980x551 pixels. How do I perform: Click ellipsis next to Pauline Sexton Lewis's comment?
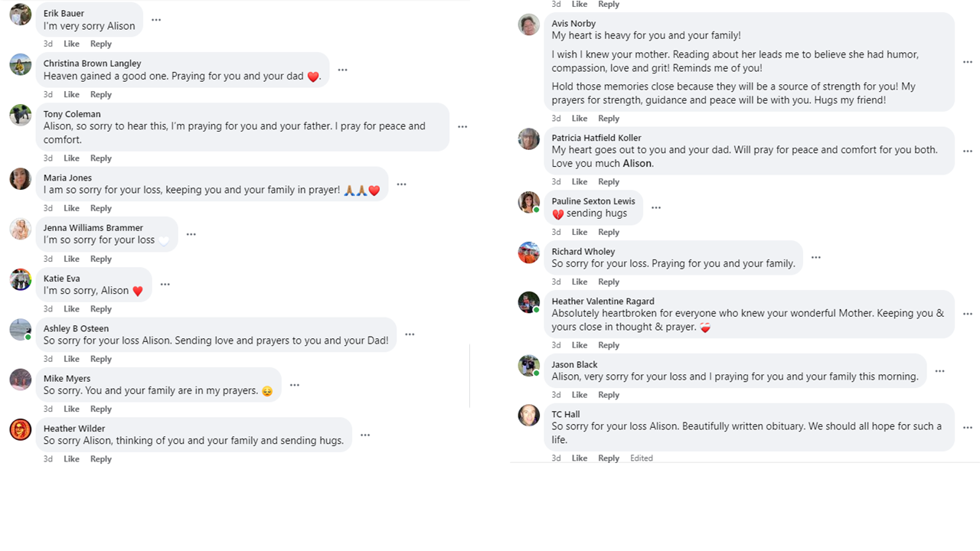(656, 207)
